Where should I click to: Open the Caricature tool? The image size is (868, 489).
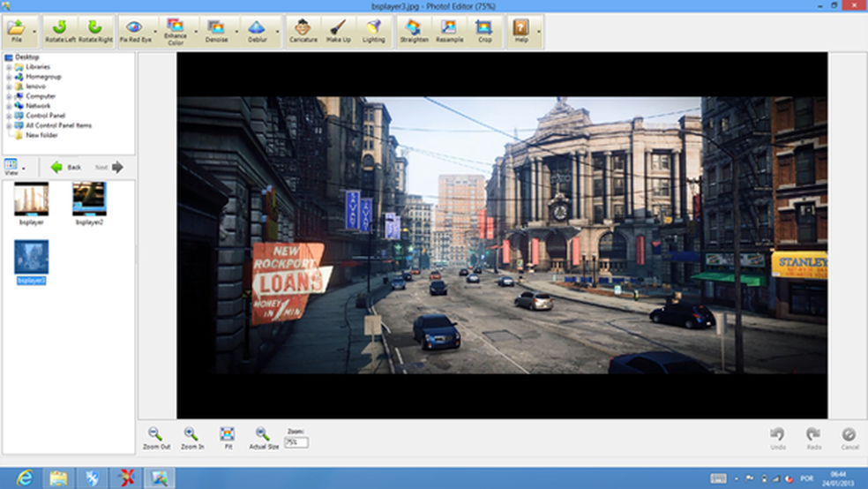(303, 31)
